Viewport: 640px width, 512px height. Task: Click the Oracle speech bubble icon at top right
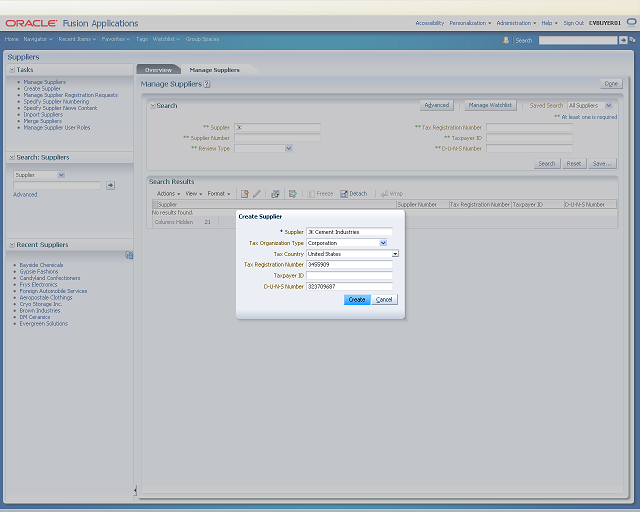coord(631,22)
